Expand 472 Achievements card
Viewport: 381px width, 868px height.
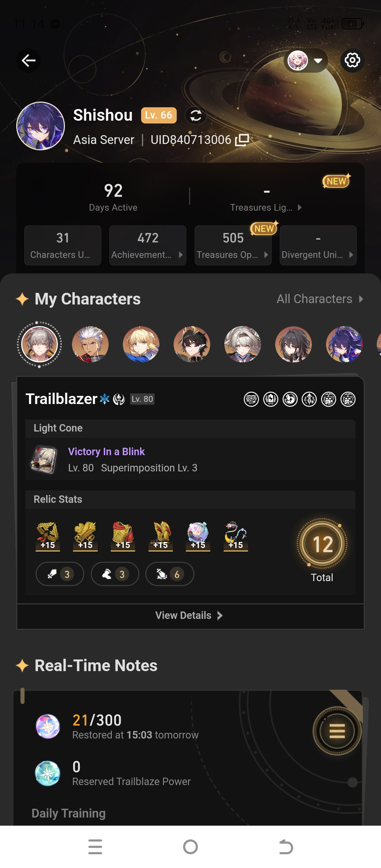pyautogui.click(x=148, y=245)
